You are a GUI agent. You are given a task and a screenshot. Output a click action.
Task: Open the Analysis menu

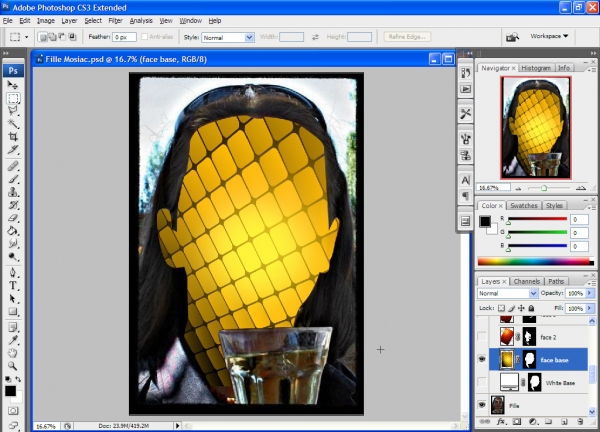pyautogui.click(x=141, y=21)
